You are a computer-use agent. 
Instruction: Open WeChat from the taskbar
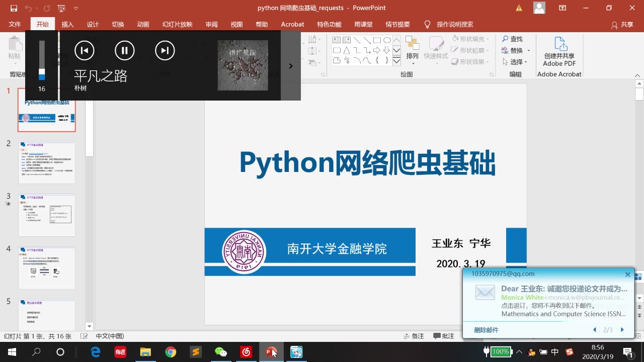tap(221, 351)
